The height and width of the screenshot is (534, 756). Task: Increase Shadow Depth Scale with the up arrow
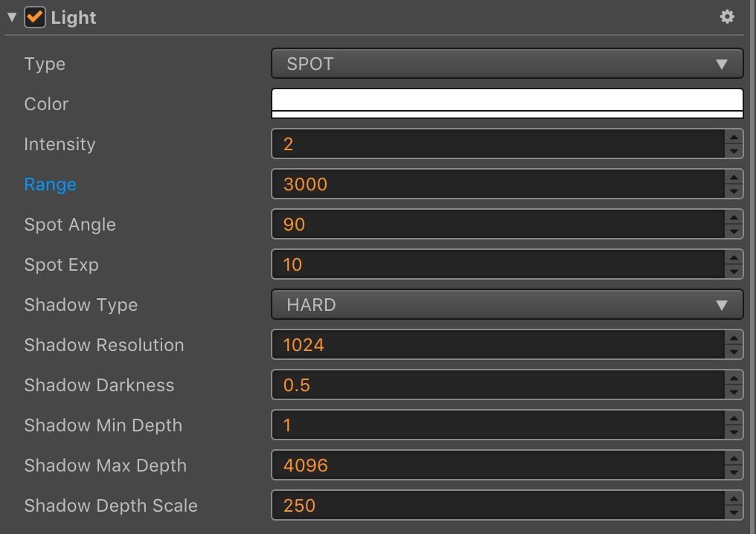(734, 498)
